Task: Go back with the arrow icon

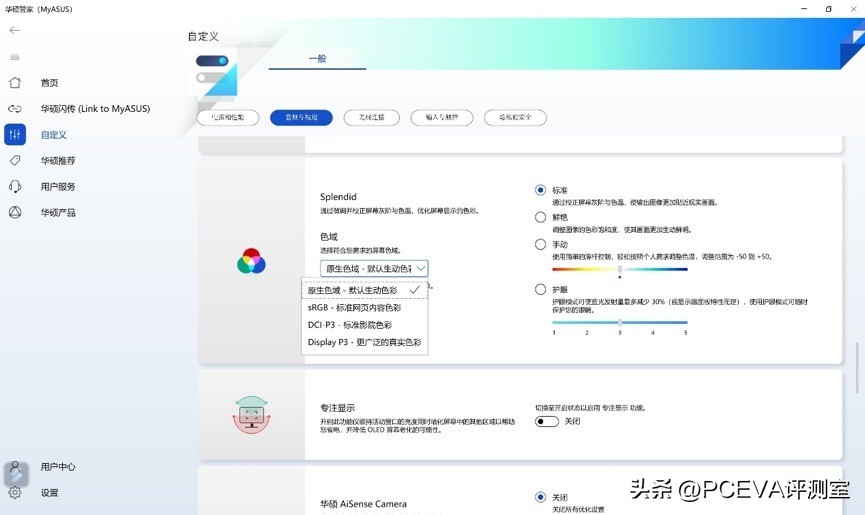Action: point(15,30)
